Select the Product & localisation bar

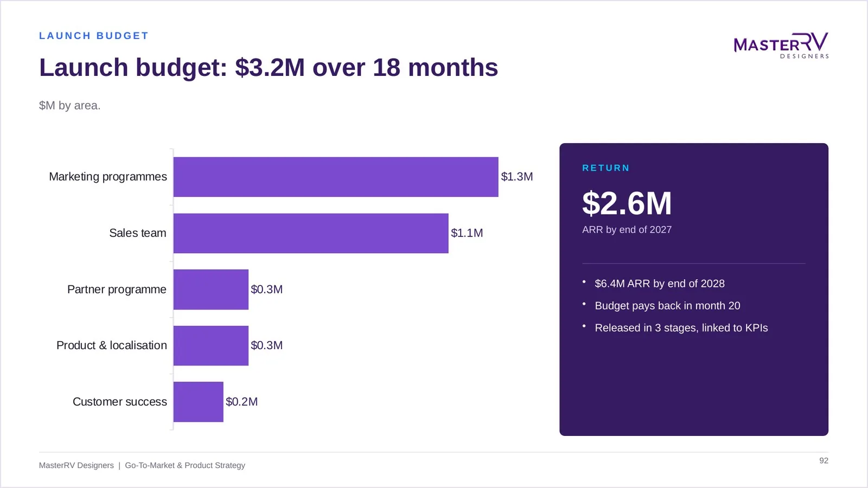pos(211,345)
